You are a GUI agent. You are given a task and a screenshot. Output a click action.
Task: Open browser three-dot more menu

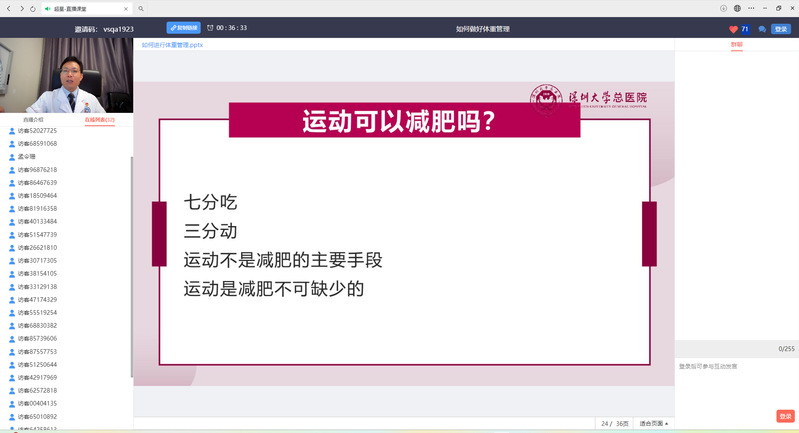click(751, 8)
